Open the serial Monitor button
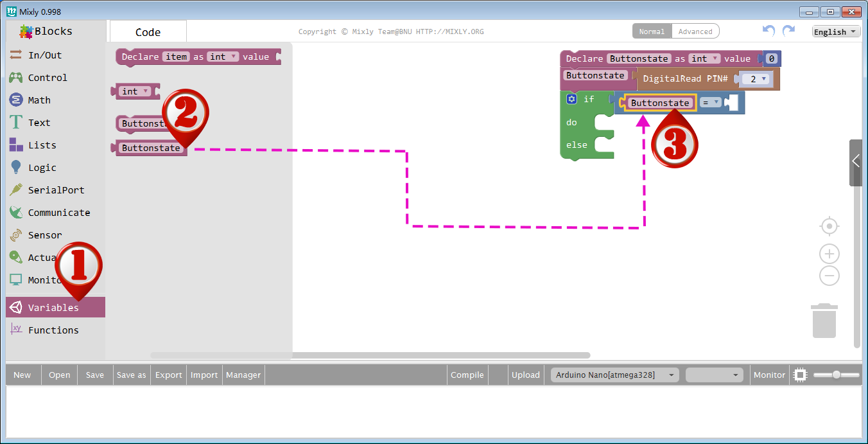The height and width of the screenshot is (444, 868). (769, 375)
